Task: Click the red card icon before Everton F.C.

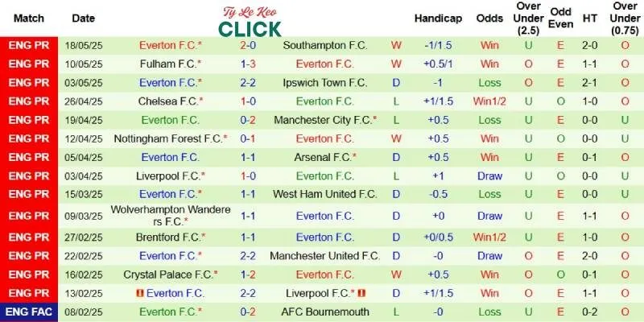Action: click(141, 293)
